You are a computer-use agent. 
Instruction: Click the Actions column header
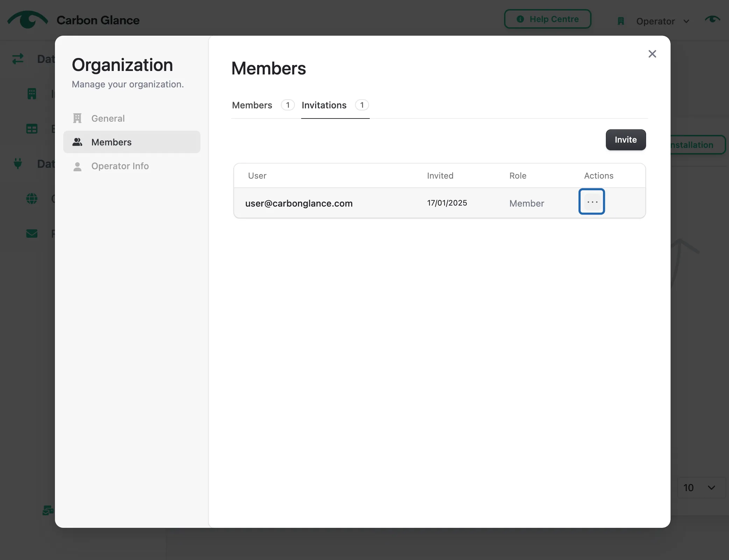click(x=599, y=176)
